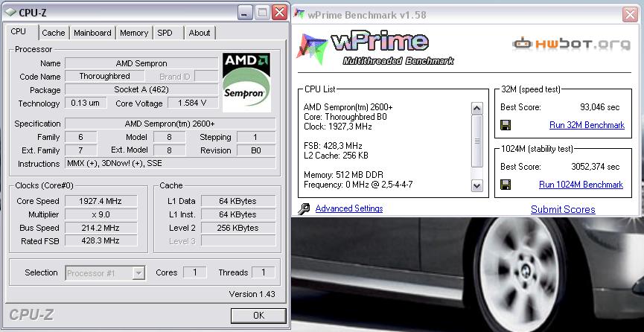The height and width of the screenshot is (332, 644).
Task: Click the wPrime title bar icon
Action: (x=300, y=14)
